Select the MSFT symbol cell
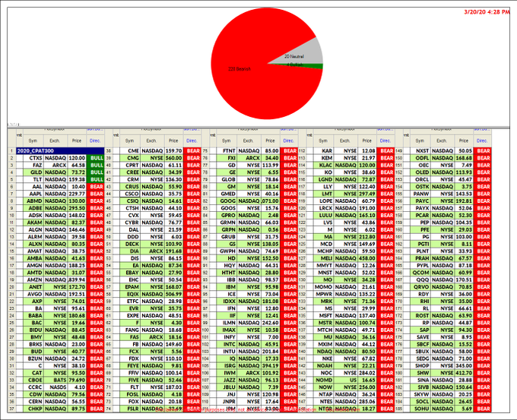Image resolution: width=517 pixels, height=420 pixels. pos(323,316)
